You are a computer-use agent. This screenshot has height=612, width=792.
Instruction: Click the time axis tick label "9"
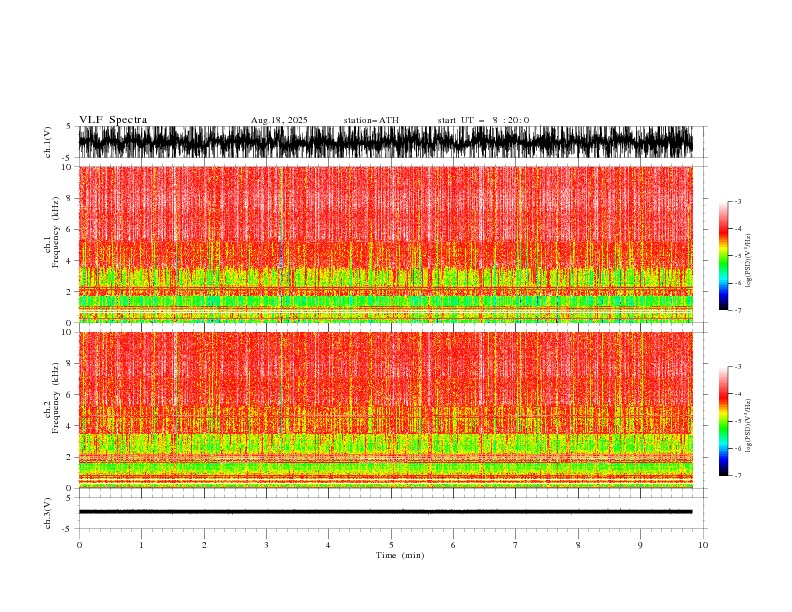click(640, 545)
